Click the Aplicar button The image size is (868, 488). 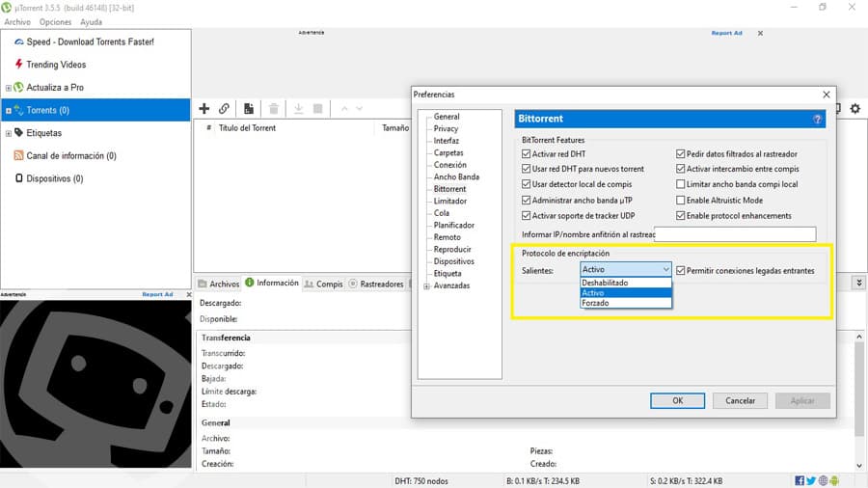[802, 400]
